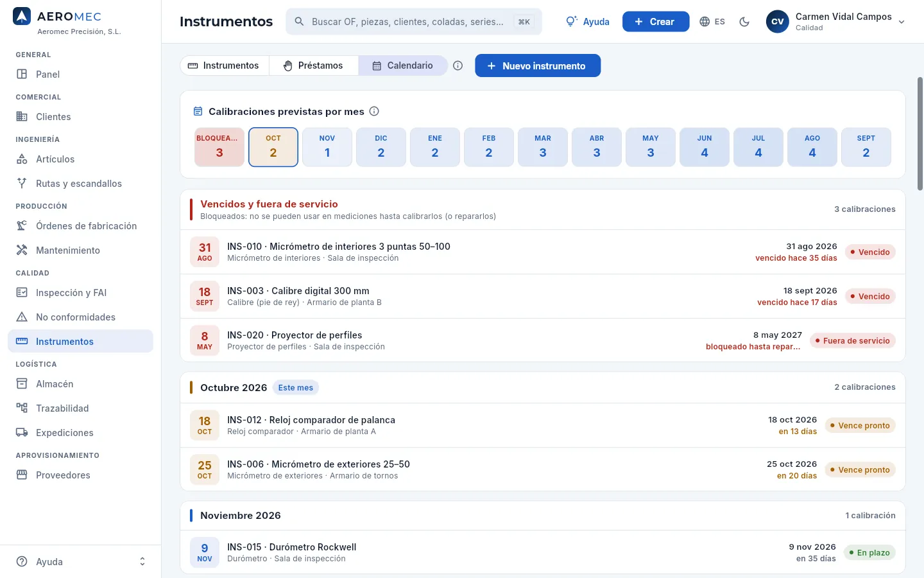924x578 pixels.
Task: Expand Carmen Vidal Campos user menu
Action: click(836, 21)
